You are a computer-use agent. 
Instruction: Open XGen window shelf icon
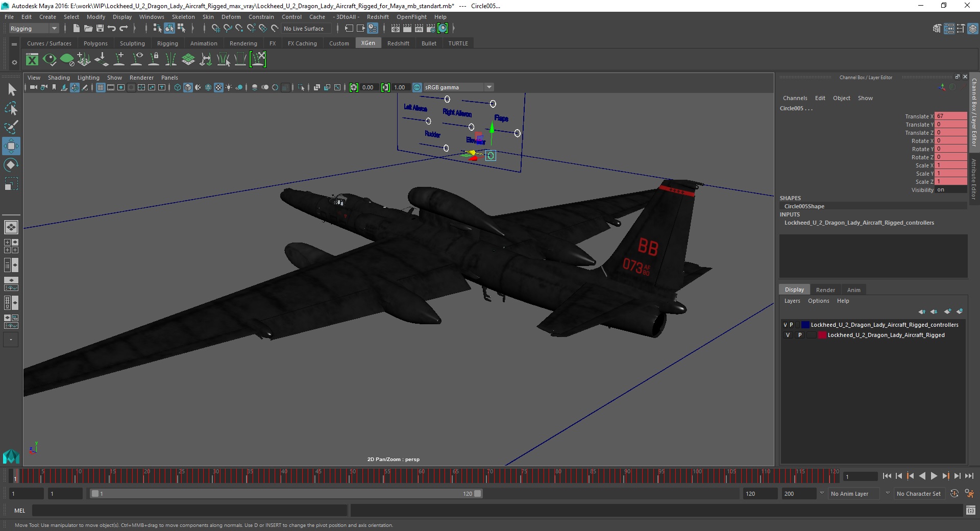(32, 60)
